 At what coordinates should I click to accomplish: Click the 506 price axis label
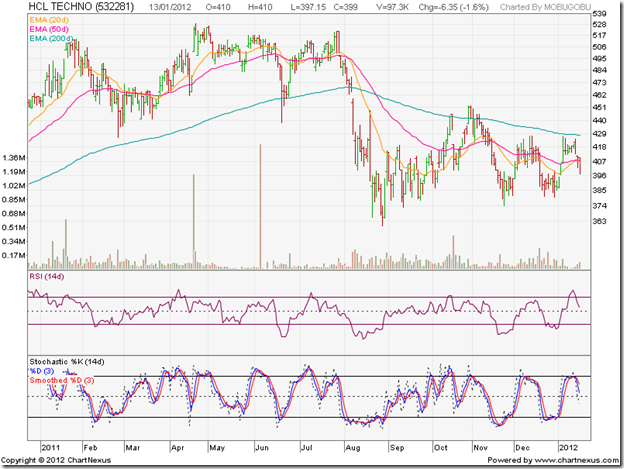(599, 47)
